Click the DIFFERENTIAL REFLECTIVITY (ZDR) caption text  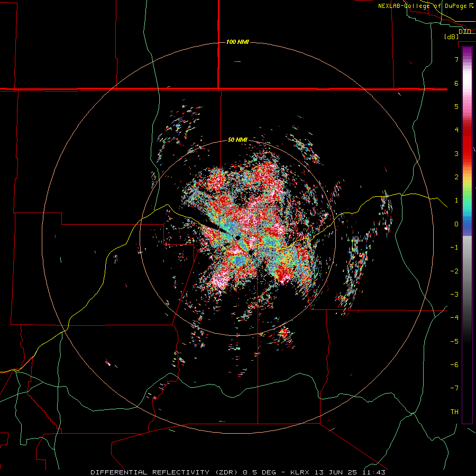coord(165,472)
